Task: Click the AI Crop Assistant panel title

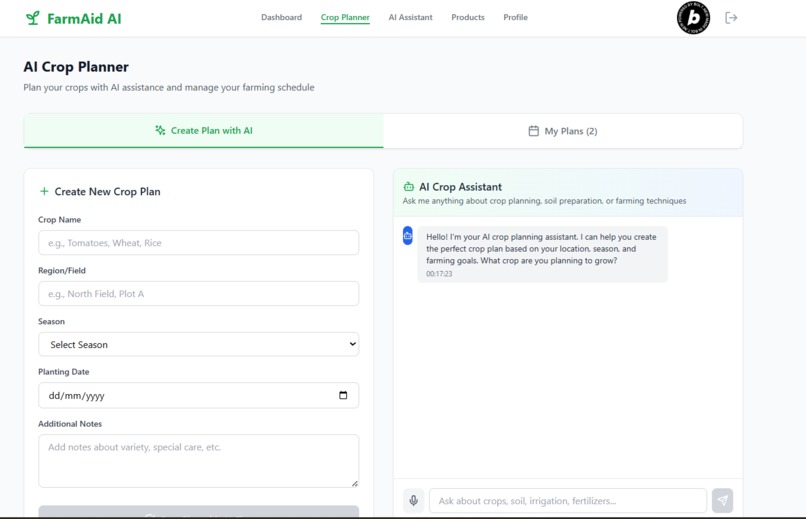Action: [461, 187]
